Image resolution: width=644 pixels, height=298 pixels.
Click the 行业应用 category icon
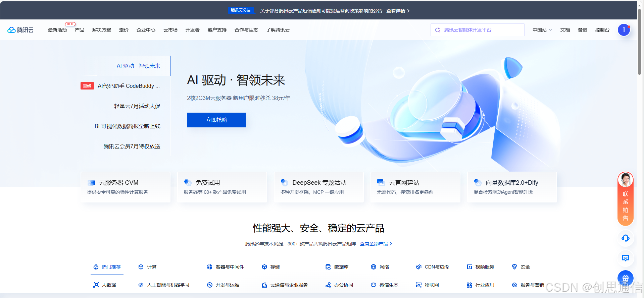pos(469,285)
